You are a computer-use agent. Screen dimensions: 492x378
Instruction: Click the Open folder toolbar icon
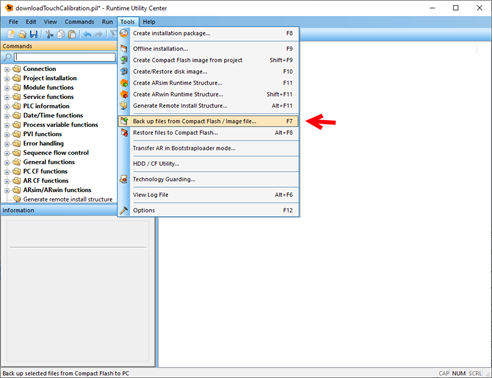coord(22,34)
